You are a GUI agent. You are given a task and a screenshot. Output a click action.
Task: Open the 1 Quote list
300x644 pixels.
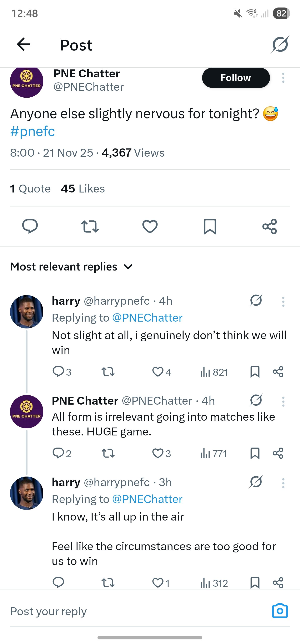point(30,189)
